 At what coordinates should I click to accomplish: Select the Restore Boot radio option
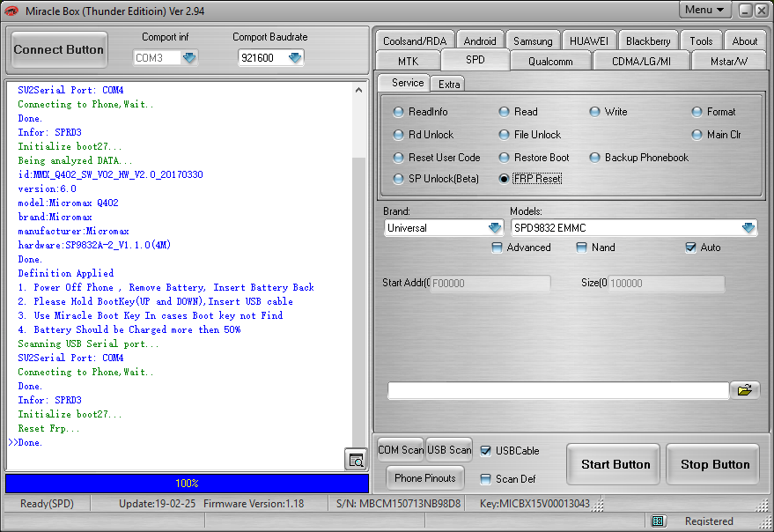[x=534, y=158]
